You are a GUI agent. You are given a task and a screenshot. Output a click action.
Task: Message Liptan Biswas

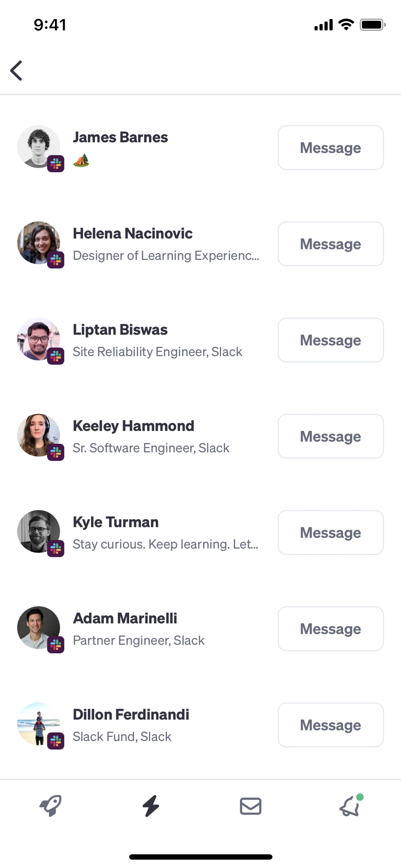pyautogui.click(x=331, y=340)
